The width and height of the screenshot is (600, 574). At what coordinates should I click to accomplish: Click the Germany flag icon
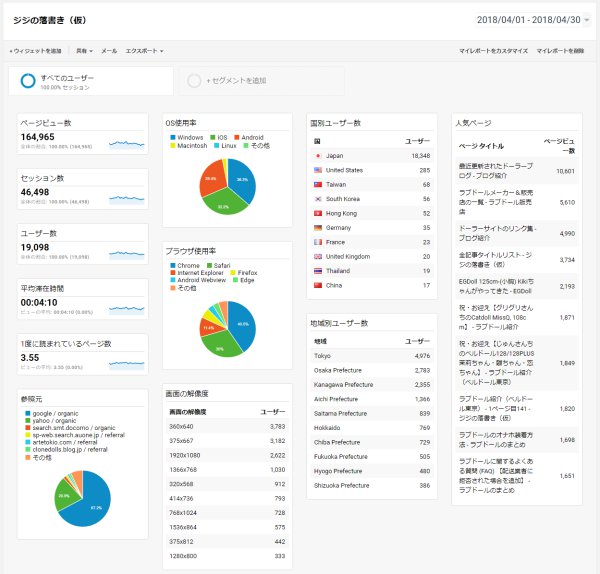click(318, 228)
